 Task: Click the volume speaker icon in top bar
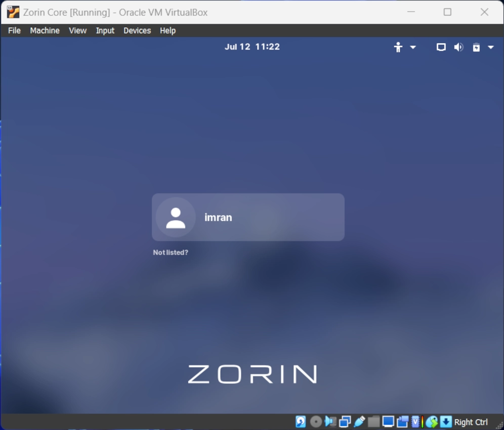pyautogui.click(x=458, y=47)
